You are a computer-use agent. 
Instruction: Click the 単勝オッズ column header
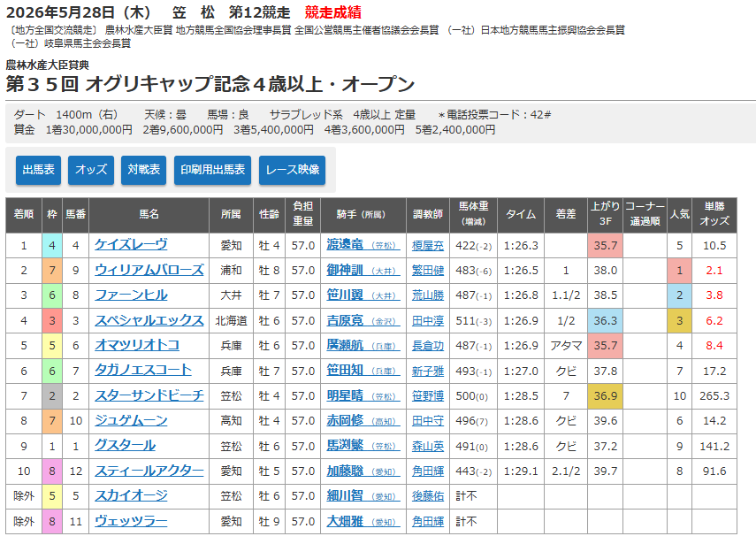(x=714, y=214)
